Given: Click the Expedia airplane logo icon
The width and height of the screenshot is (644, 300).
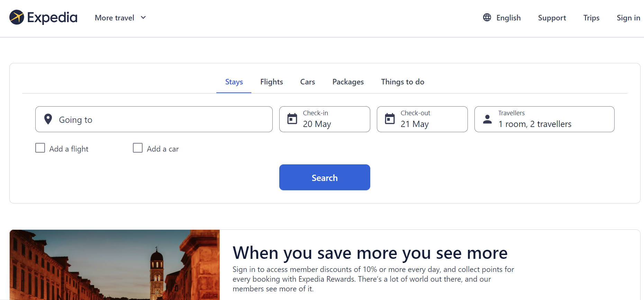Looking at the screenshot, I should tap(17, 17).
